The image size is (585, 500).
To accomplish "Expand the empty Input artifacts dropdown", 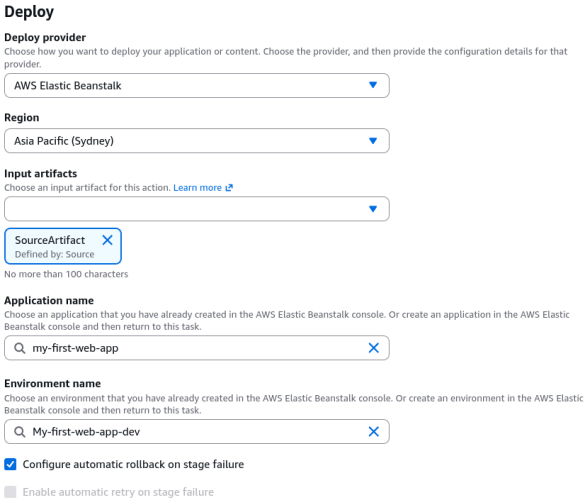I will [197, 209].
